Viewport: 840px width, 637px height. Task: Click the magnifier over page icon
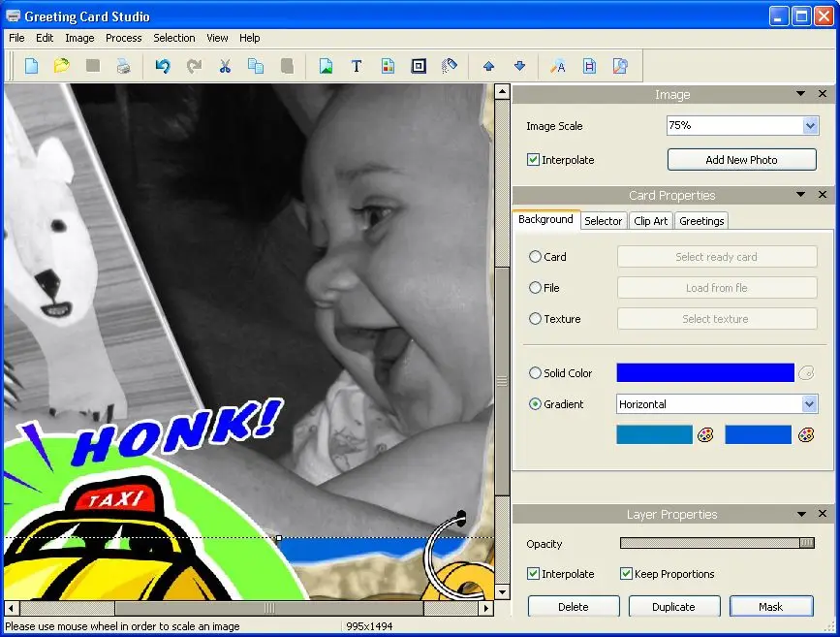620,66
